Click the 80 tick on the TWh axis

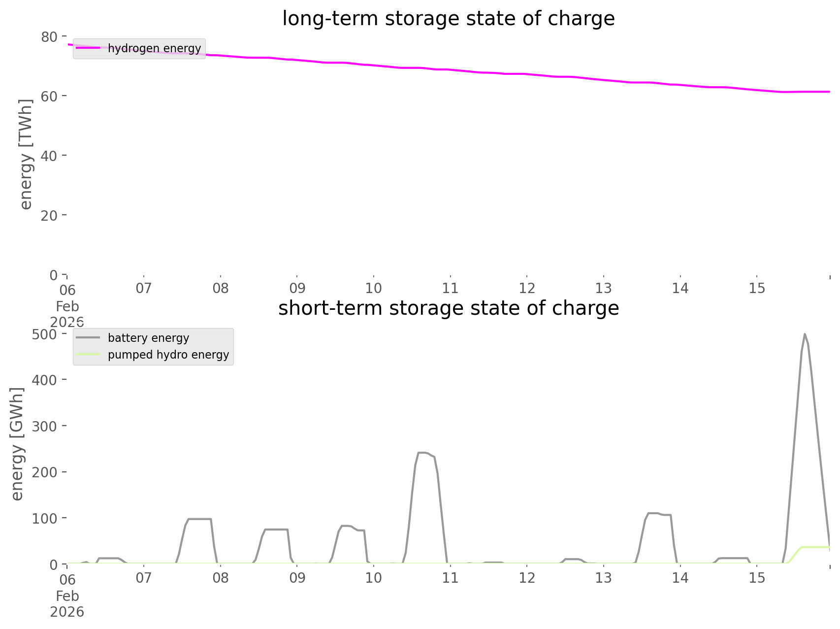tap(49, 36)
